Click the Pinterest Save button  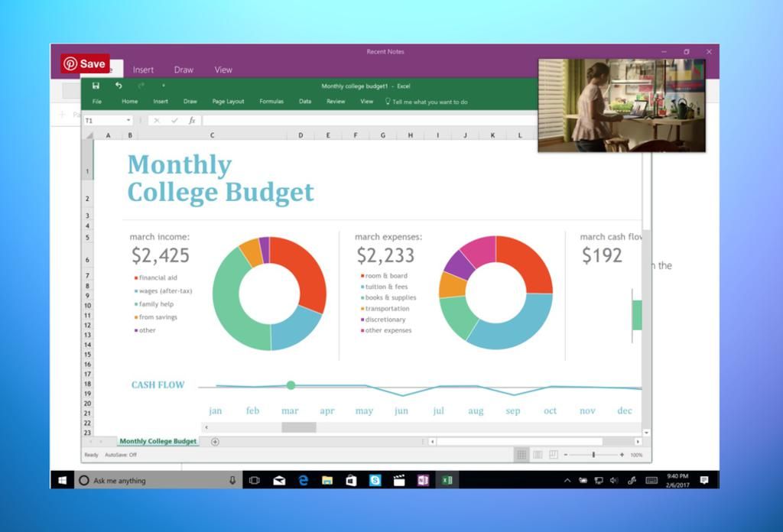click(x=84, y=64)
